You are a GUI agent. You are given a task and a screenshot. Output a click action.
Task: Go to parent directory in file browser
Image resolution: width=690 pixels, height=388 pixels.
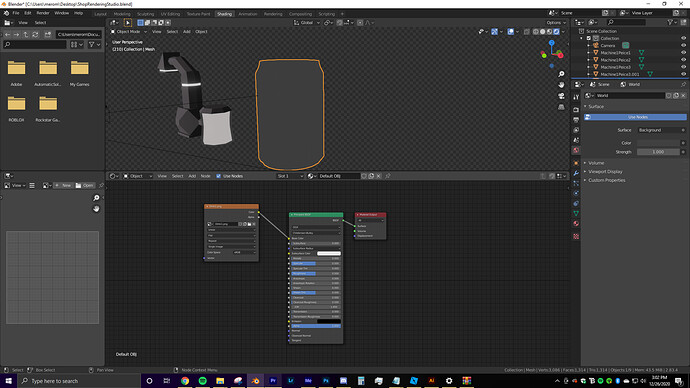(26, 34)
